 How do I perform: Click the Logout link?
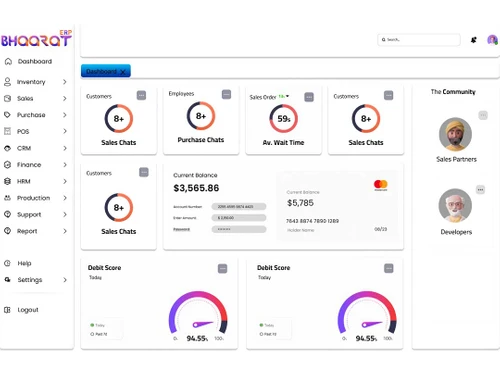[x=28, y=310]
